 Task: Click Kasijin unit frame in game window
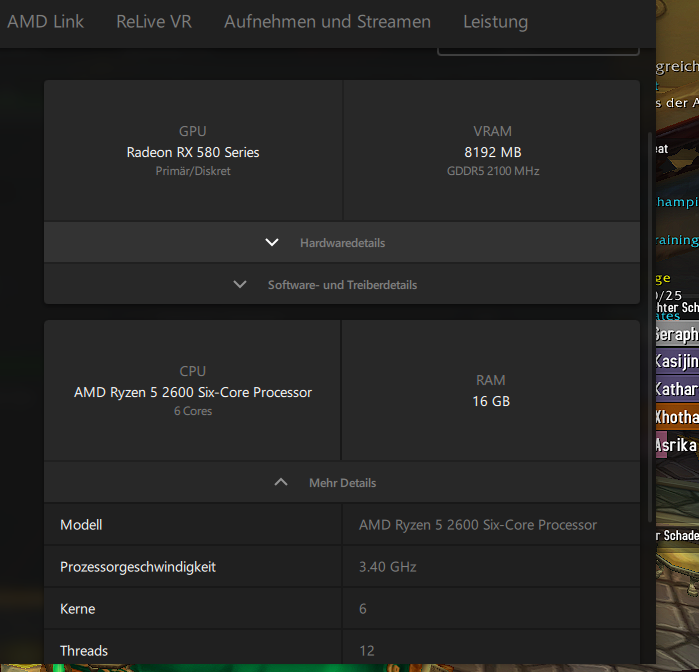[x=677, y=361]
